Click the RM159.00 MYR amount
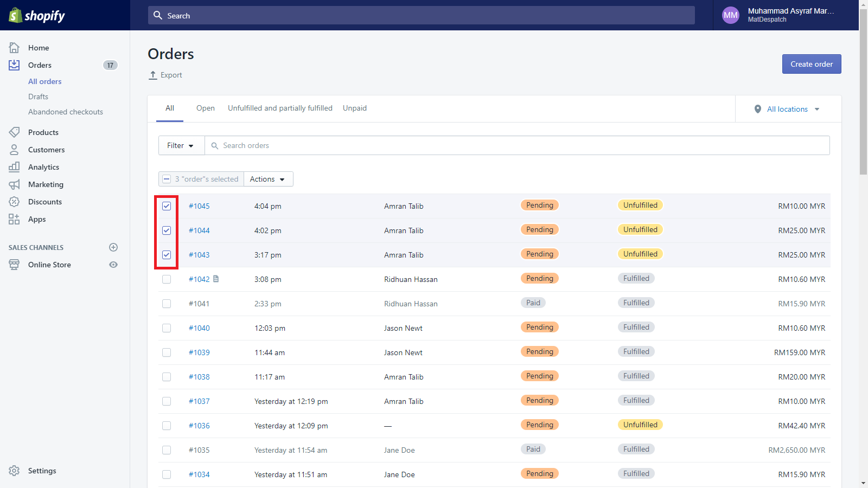The width and height of the screenshot is (868, 488). pos(800,352)
